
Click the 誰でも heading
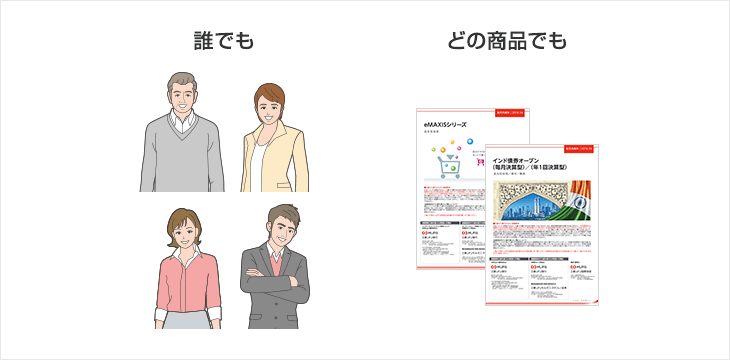(x=224, y=41)
